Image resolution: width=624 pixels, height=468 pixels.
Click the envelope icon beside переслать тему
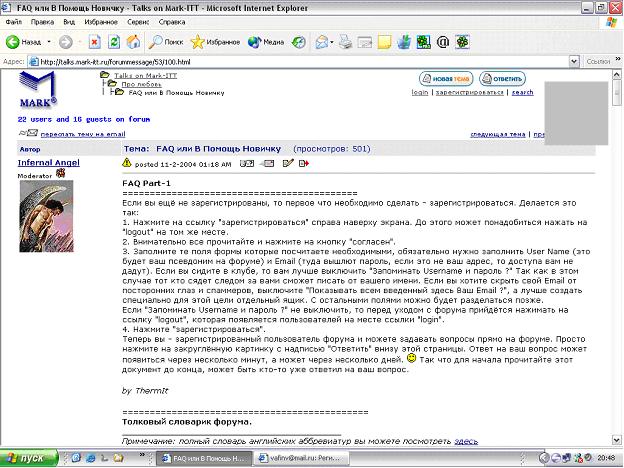28,133
